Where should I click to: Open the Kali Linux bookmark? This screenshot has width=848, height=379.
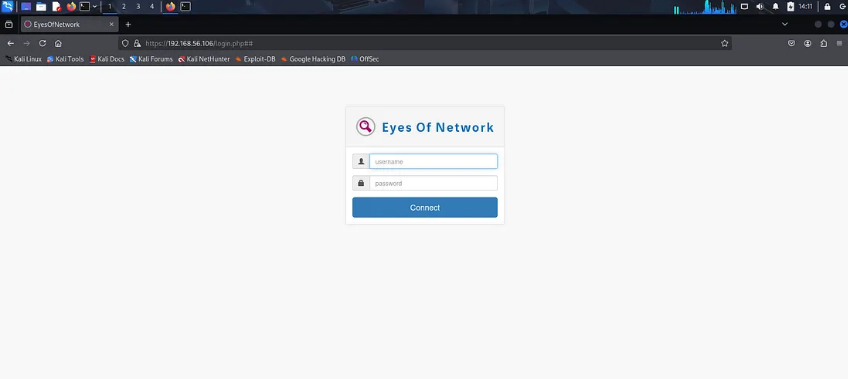tap(24, 59)
